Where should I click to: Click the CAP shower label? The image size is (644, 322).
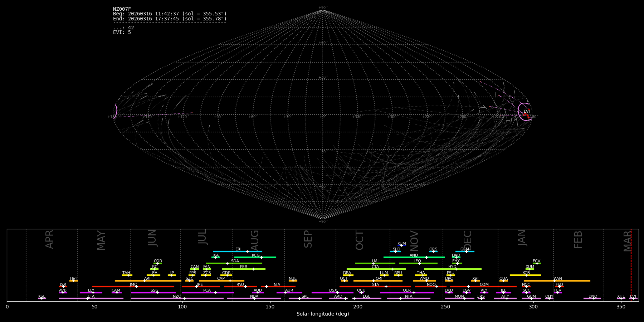[221, 279]
